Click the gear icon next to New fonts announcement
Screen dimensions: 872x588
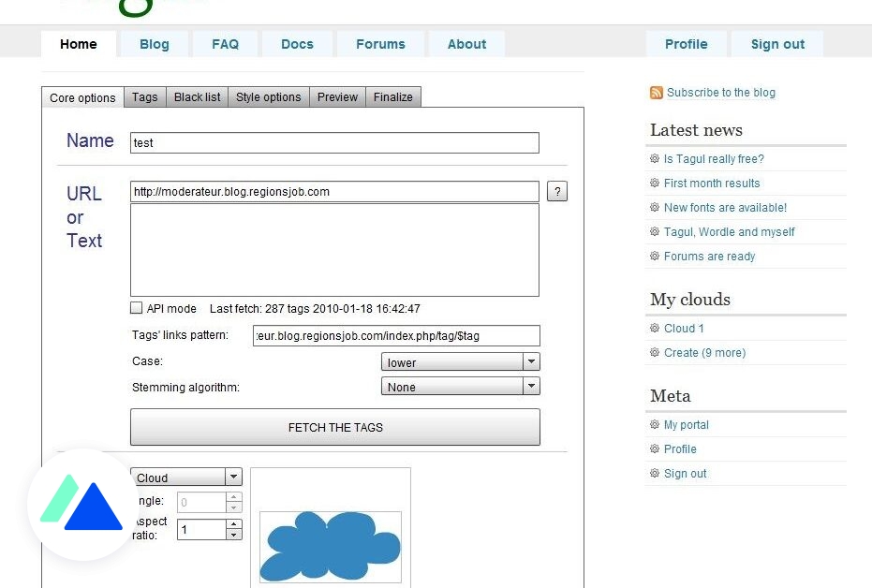[x=655, y=207]
